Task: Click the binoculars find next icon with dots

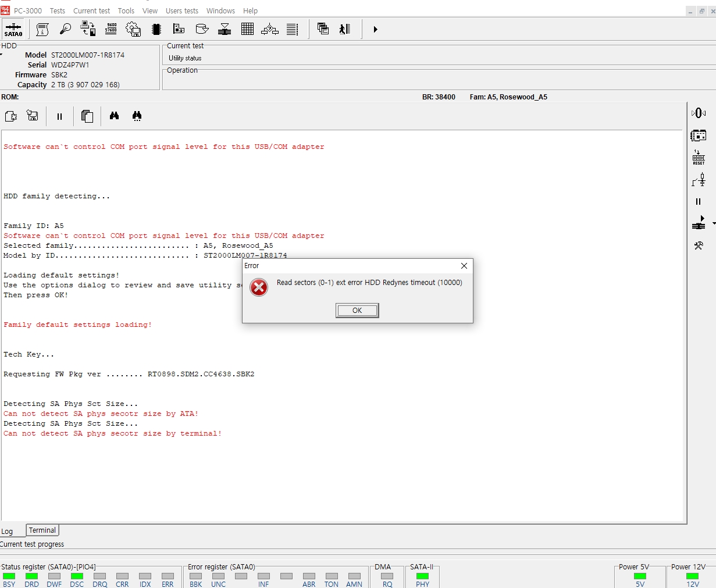Action: [x=137, y=116]
